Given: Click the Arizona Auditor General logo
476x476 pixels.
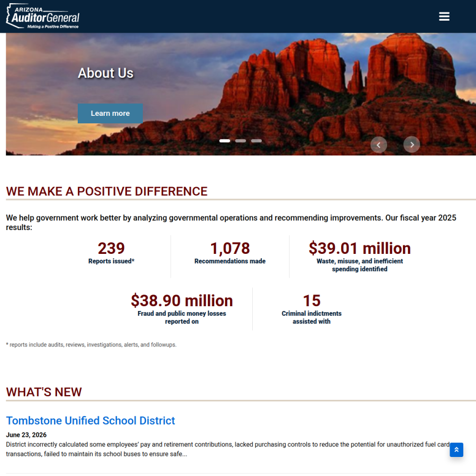Looking at the screenshot, I should (43, 16).
